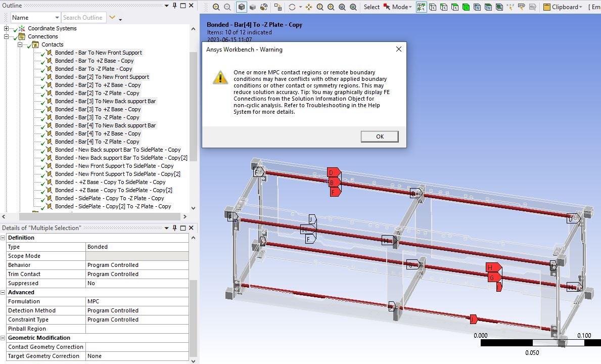The image size is (601, 364).
Task: Open the show mesh/manage views grid icon
Action: click(278, 7)
